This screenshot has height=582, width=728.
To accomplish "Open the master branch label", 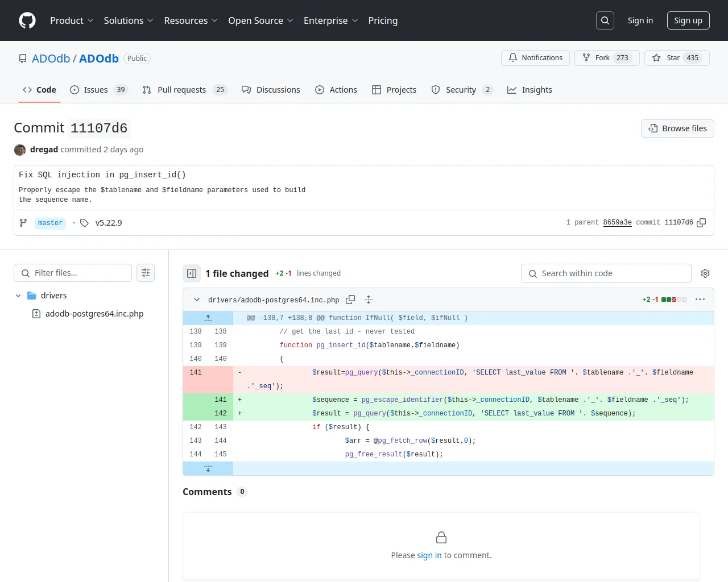I will click(x=50, y=223).
